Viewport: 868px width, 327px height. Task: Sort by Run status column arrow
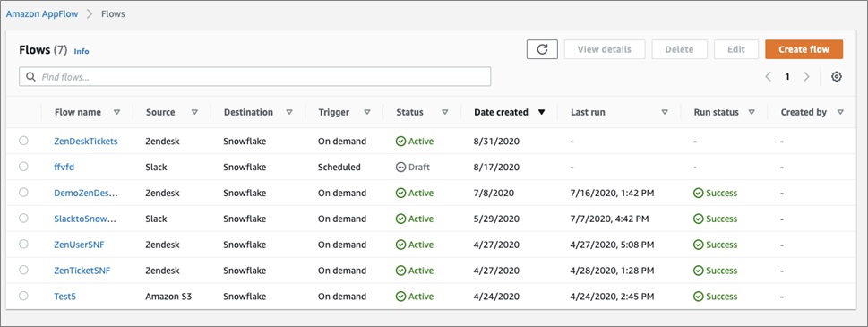tap(752, 112)
